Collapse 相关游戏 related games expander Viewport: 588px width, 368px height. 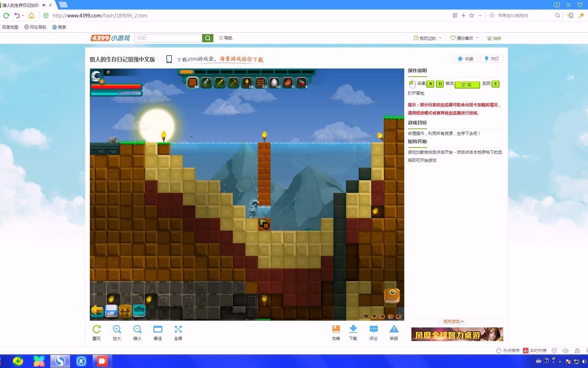point(453,321)
